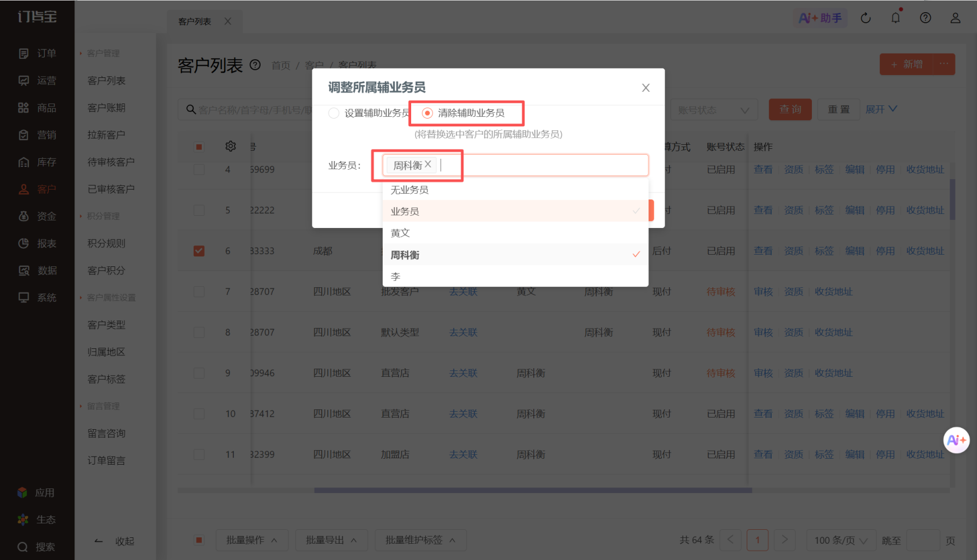The image size is (977, 560).
Task: Open the 订单 module in sidebar
Action: pyautogui.click(x=37, y=53)
